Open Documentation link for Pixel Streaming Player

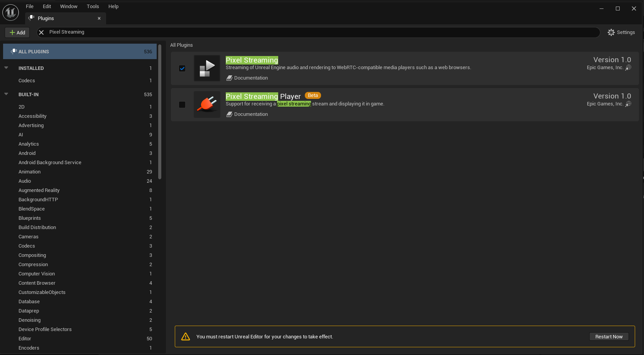[x=247, y=114]
